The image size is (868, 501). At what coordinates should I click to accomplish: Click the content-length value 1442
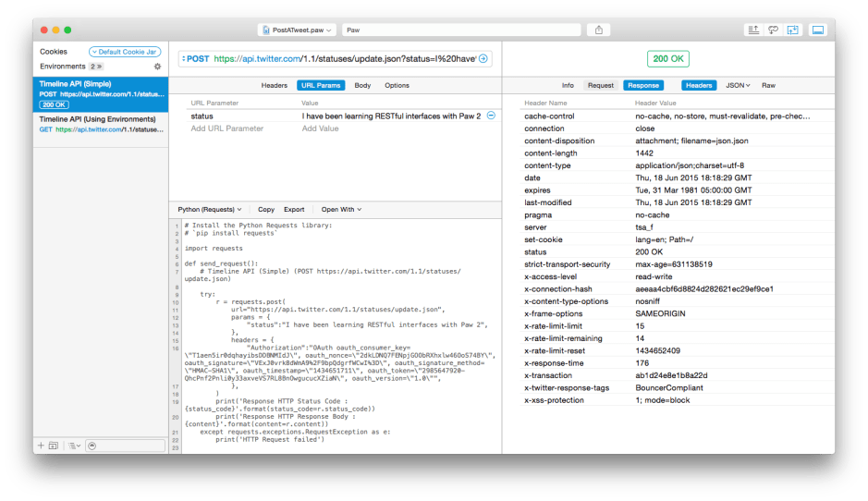[643, 153]
